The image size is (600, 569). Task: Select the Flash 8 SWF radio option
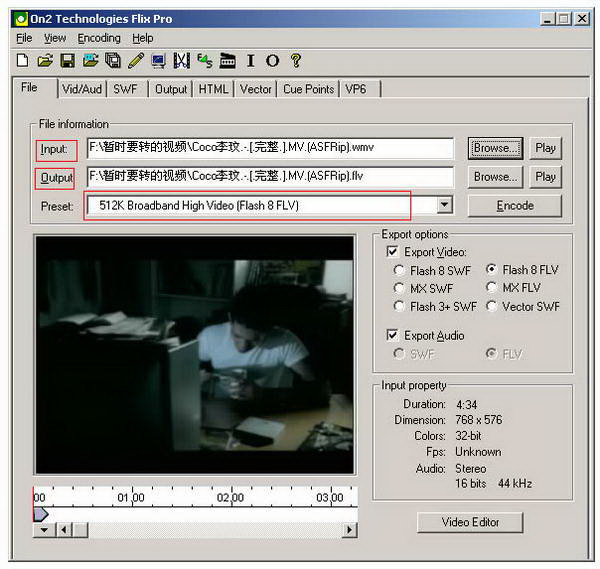(400, 270)
